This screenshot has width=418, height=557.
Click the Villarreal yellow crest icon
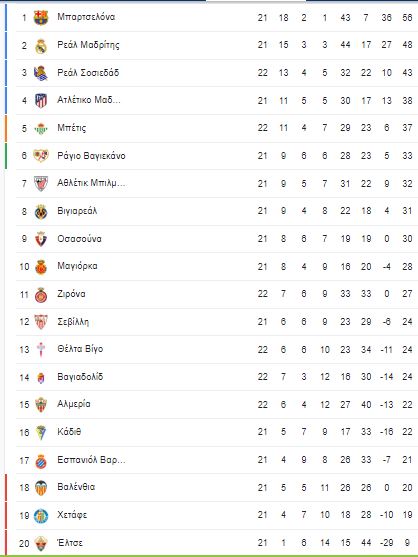tap(41, 211)
